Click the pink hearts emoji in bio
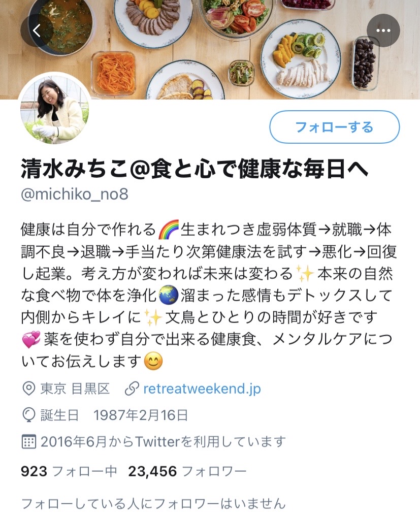The image size is (420, 519). pyautogui.click(x=31, y=339)
